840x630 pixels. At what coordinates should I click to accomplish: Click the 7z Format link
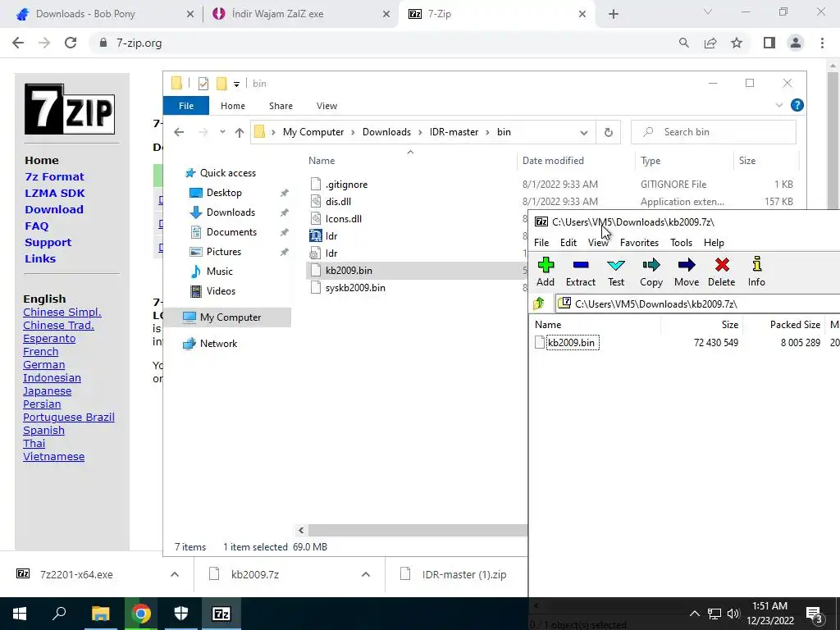pos(54,177)
